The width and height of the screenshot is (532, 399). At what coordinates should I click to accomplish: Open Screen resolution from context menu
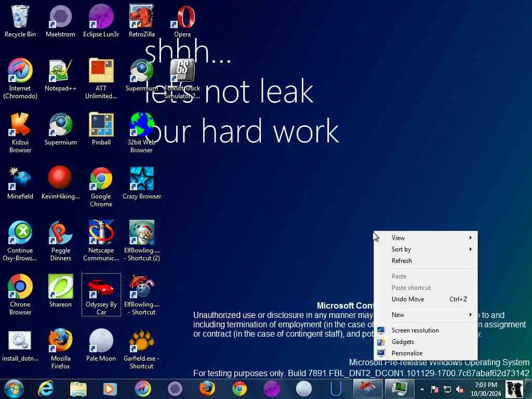point(425,330)
